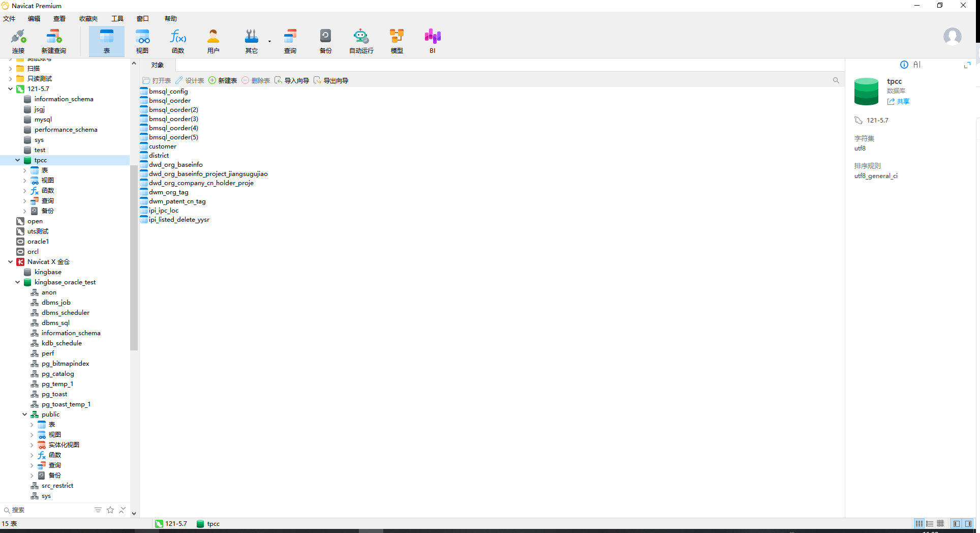The image size is (980, 533).
Task: Collapse the Navicat X 金仓 connection
Action: click(x=10, y=262)
